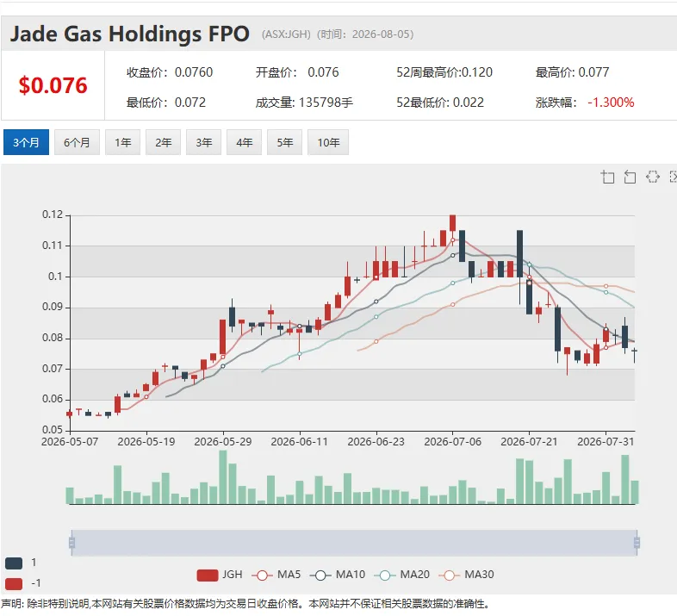This screenshot has height=616, width=677.
Task: Select the 3个月 range tab
Action: pyautogui.click(x=26, y=142)
